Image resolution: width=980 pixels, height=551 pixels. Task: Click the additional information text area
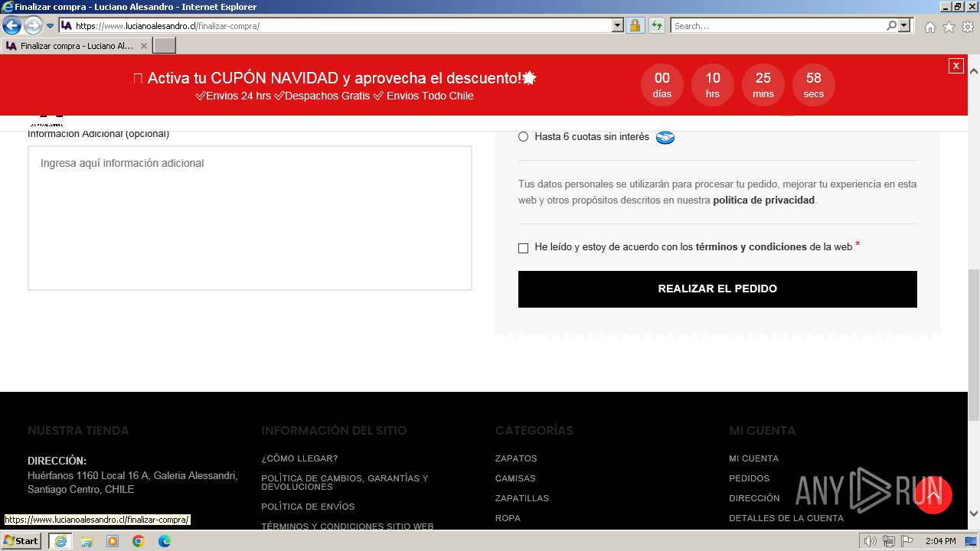(250, 218)
